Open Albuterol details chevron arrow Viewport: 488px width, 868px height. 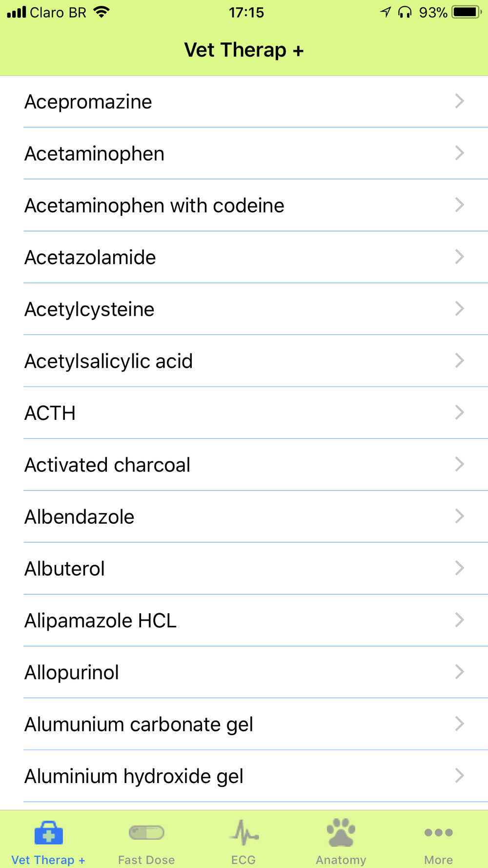pyautogui.click(x=459, y=568)
